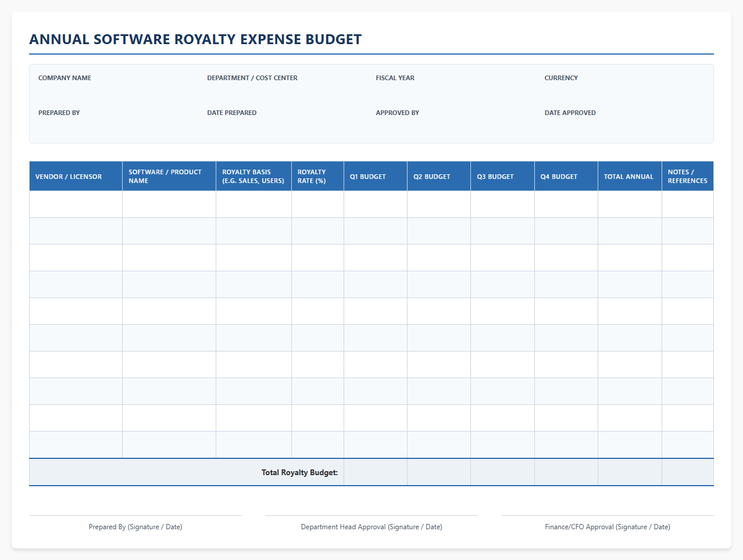Click the Q1 Budget cell in the total row
The width and height of the screenshot is (743, 560).
click(376, 472)
